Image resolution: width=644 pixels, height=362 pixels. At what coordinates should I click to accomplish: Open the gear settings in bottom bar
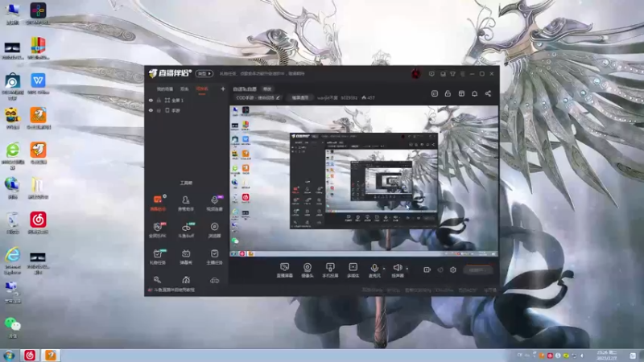click(453, 269)
